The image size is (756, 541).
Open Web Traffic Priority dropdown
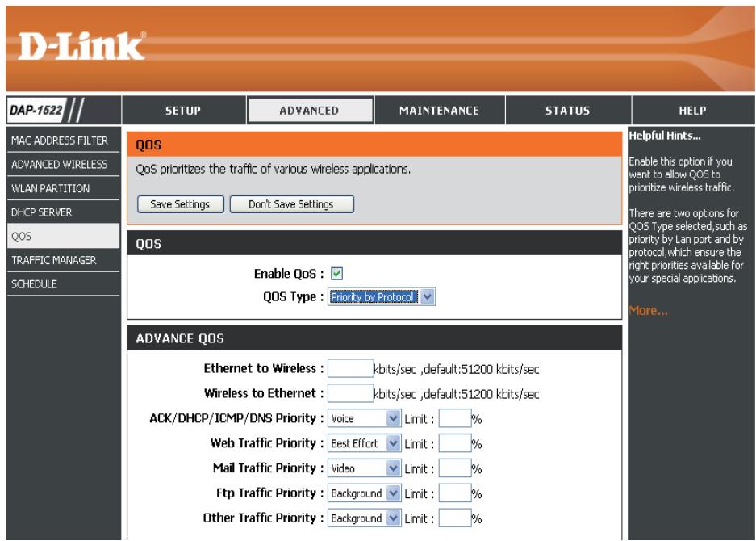click(x=364, y=443)
